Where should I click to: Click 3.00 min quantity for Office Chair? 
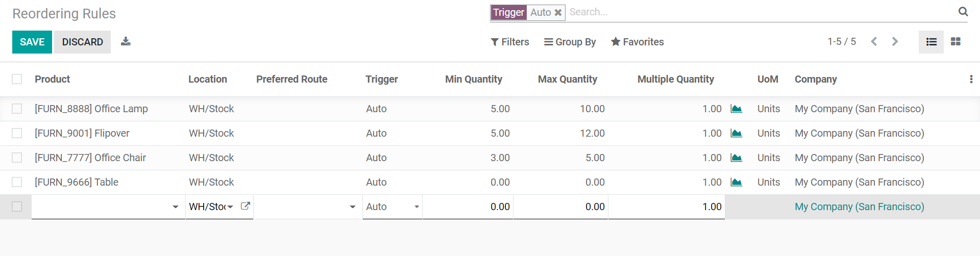tap(500, 158)
